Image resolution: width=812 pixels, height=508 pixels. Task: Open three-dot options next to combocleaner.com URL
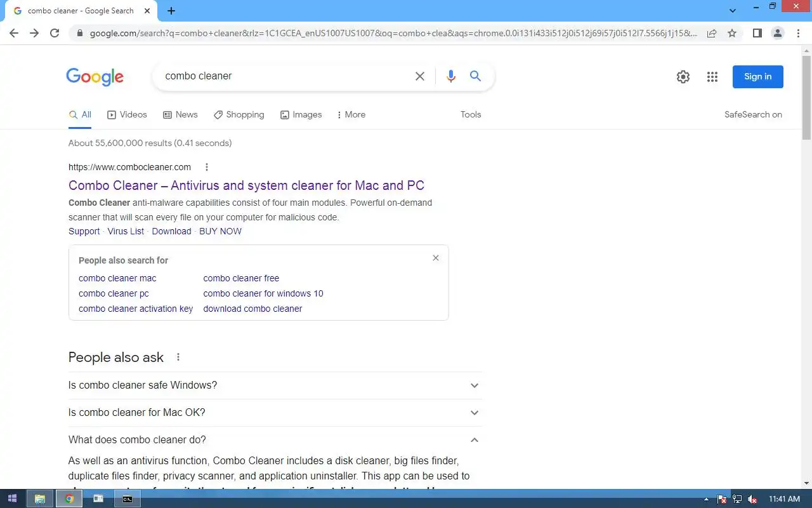207,167
